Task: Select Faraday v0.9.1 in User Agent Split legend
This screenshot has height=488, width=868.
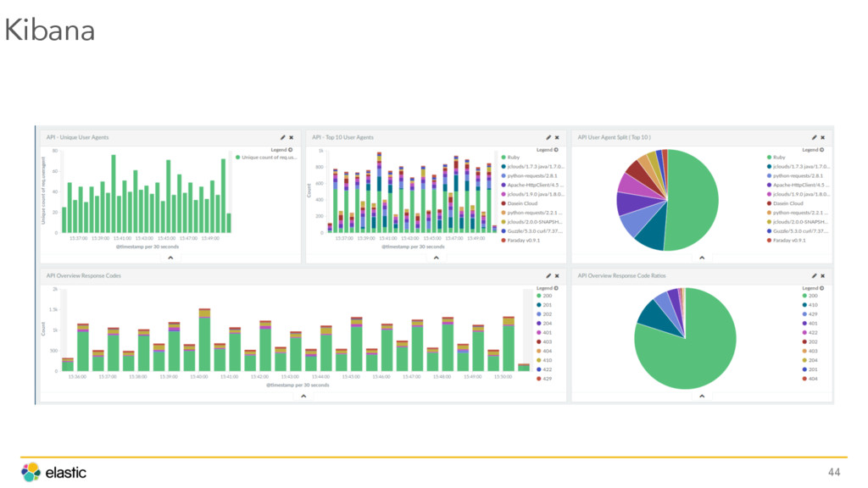Action: coord(786,240)
